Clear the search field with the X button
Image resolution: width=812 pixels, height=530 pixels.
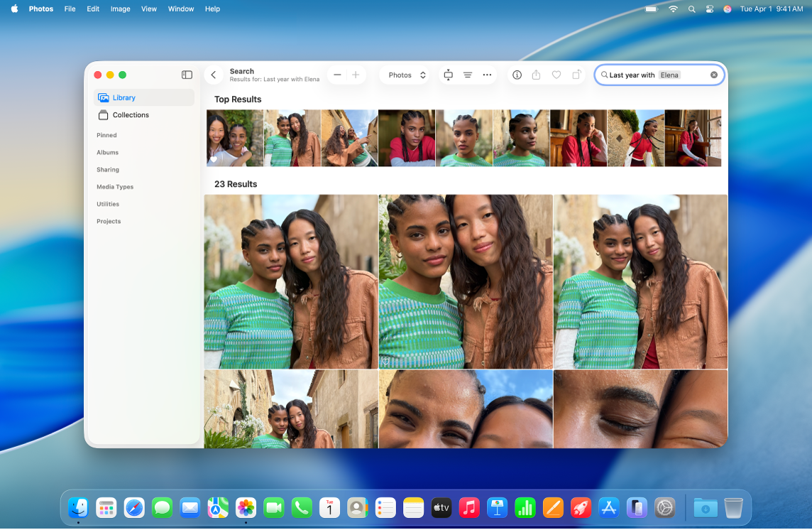tap(715, 74)
